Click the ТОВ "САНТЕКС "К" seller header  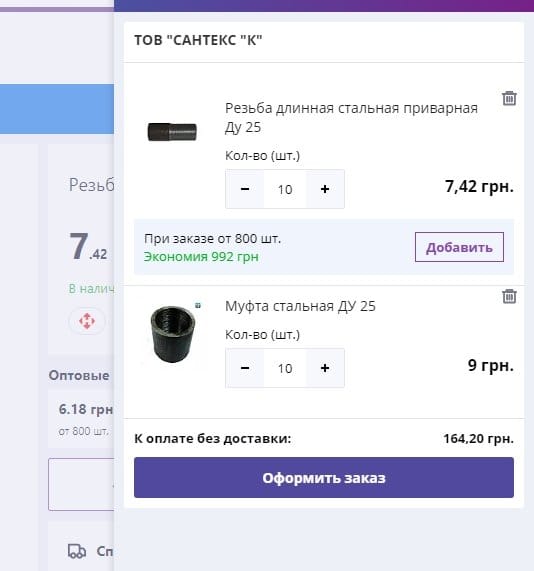click(x=199, y=40)
